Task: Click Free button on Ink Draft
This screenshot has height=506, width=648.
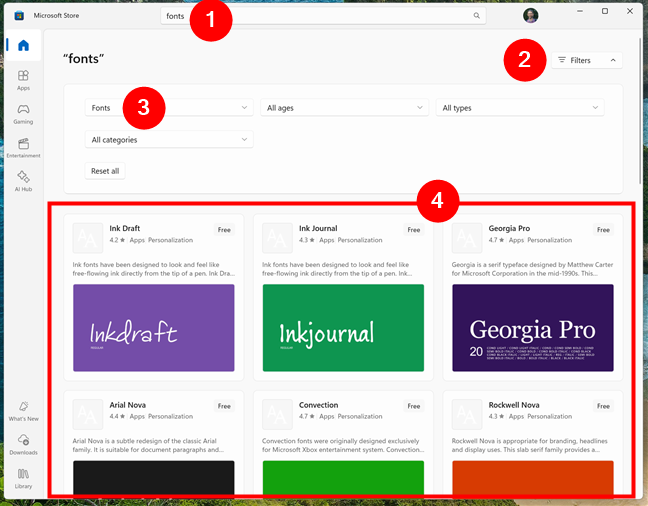Action: point(224,230)
